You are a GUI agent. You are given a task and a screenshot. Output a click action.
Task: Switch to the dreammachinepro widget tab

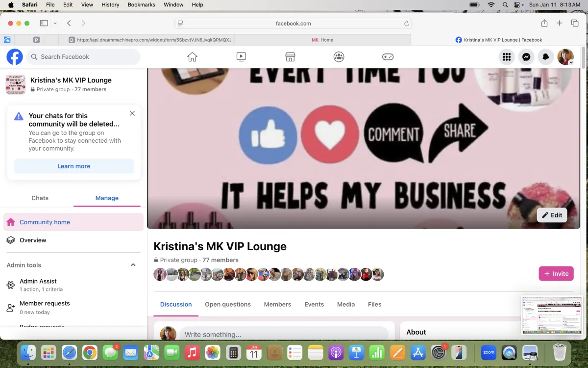click(x=149, y=40)
